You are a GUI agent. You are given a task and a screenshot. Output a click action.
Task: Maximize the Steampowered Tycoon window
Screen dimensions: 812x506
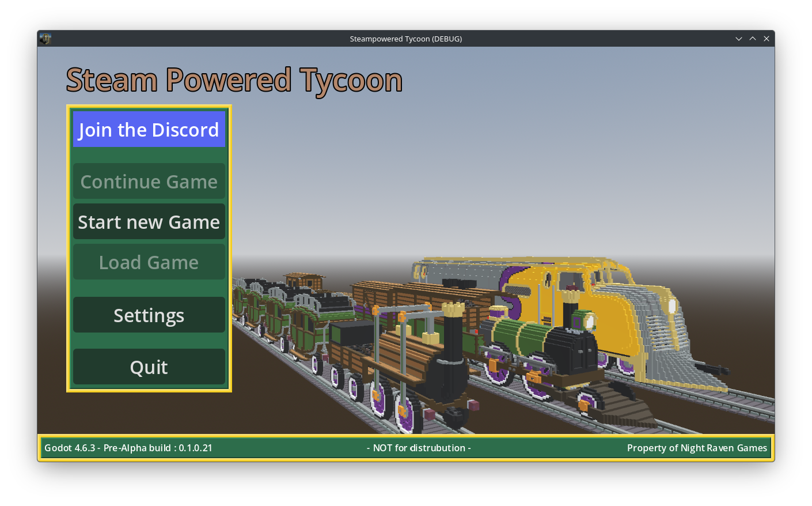coord(753,39)
